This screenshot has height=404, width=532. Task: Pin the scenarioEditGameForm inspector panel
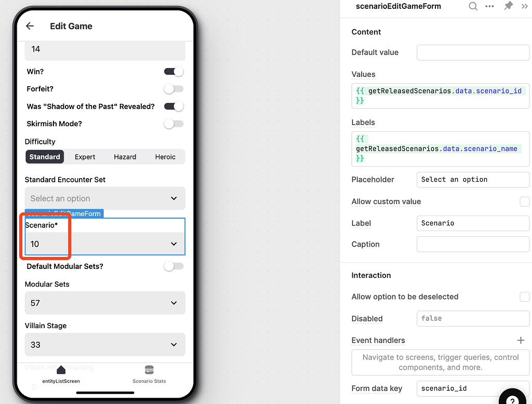click(x=508, y=6)
